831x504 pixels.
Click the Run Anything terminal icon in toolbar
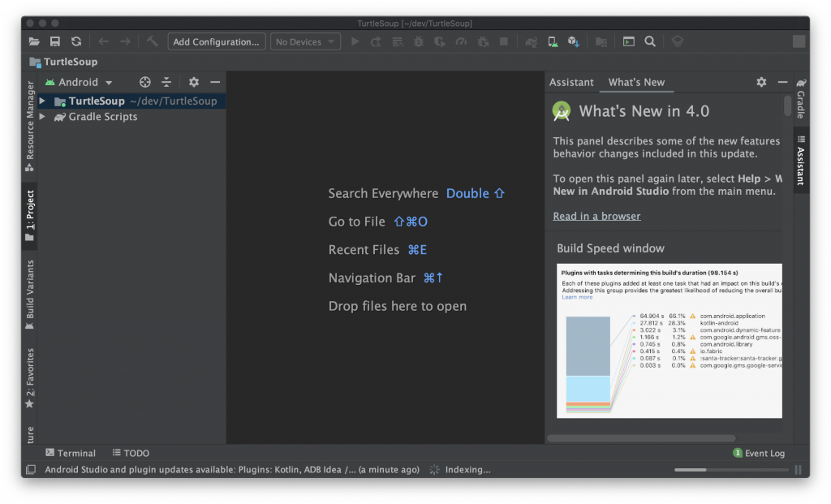[629, 41]
